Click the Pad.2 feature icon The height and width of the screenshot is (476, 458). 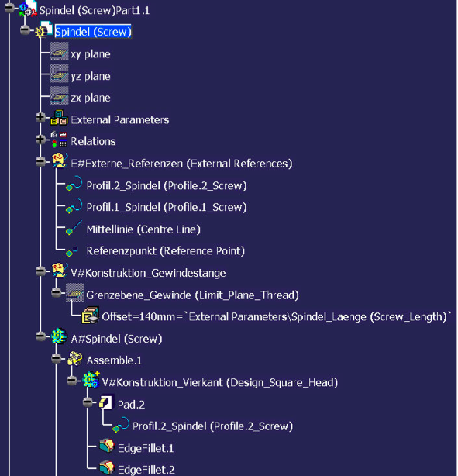point(106,402)
